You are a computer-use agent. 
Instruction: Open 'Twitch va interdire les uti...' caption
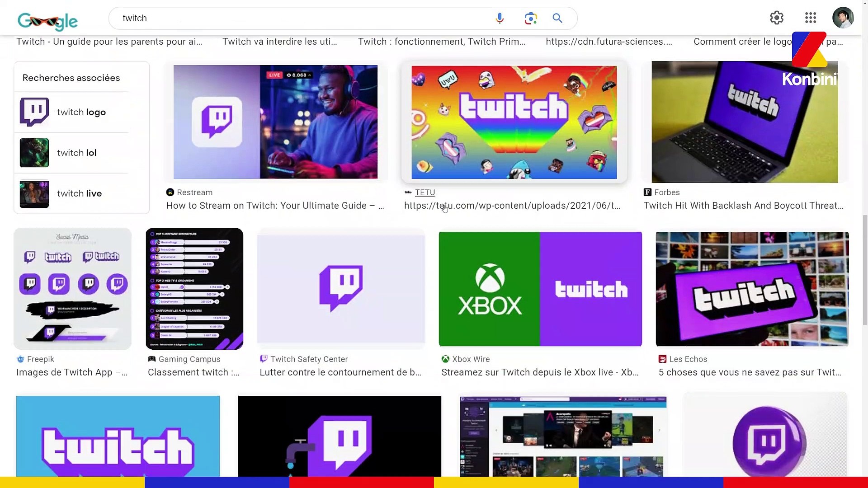(279, 42)
